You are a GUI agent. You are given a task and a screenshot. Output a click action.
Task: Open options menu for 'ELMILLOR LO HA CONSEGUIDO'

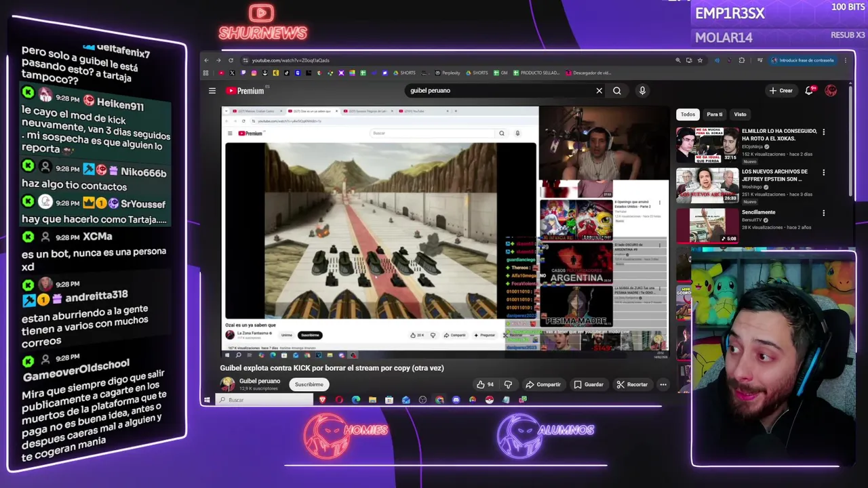[824, 131]
